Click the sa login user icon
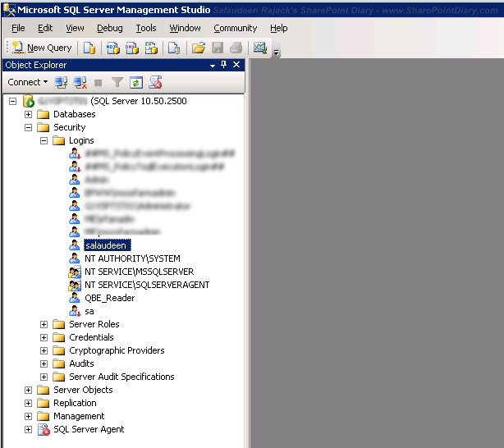Image resolution: width=504 pixels, height=448 pixels. coord(75,312)
